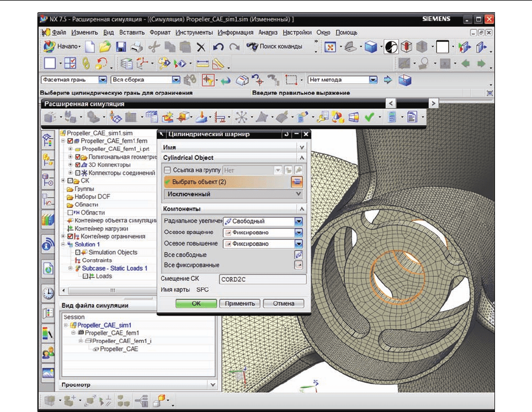Toggle the Полигональная геометрия checkbox
This screenshot has width=532, height=412.
[78, 157]
